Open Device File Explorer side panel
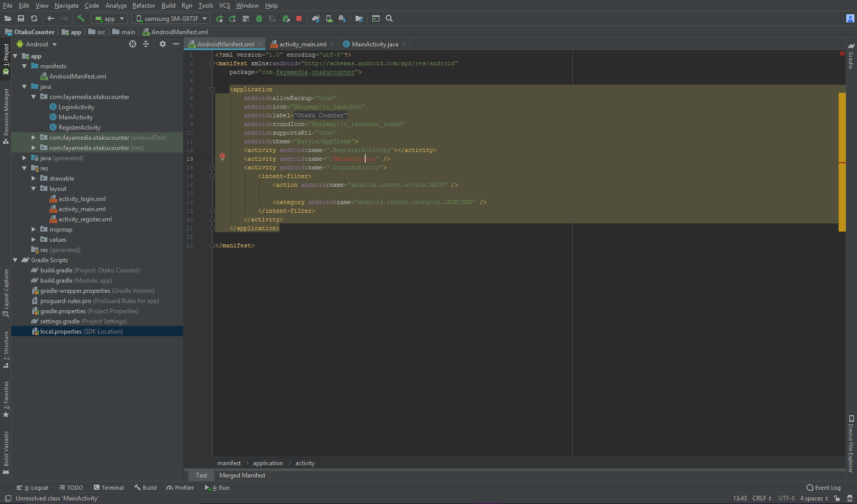This screenshot has height=504, width=857. tap(851, 444)
